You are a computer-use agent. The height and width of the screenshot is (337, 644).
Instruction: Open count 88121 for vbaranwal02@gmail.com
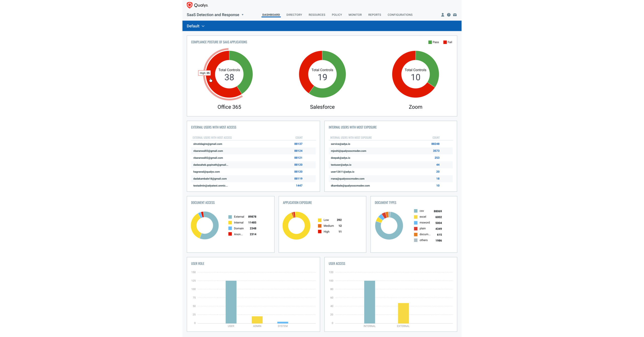298,158
